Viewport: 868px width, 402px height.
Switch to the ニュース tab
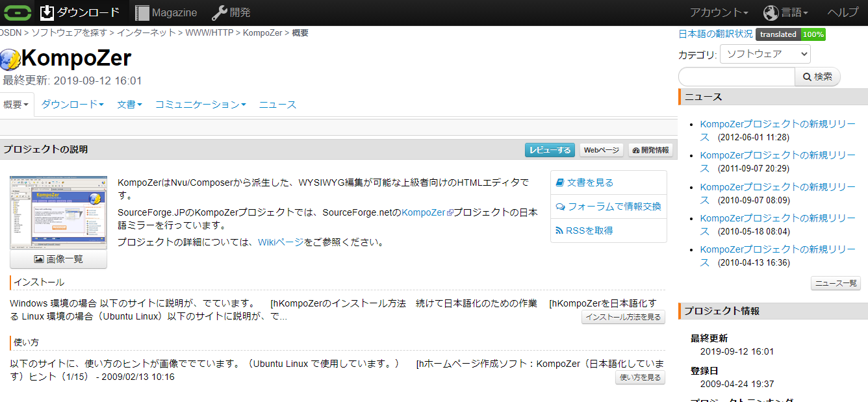pos(277,105)
